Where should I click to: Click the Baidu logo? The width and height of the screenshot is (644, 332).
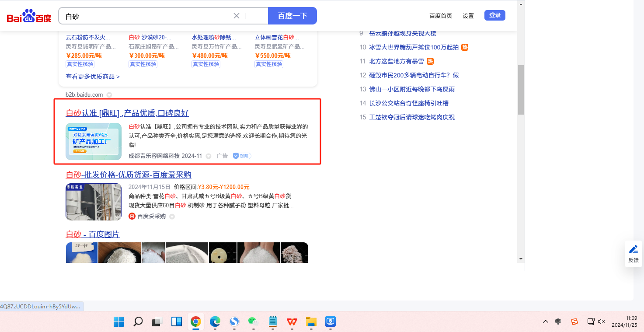pos(29,16)
